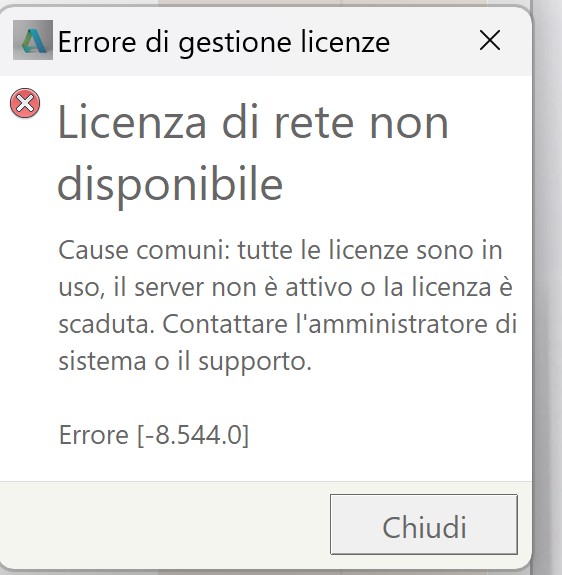Close the dialog with the X button

(490, 40)
